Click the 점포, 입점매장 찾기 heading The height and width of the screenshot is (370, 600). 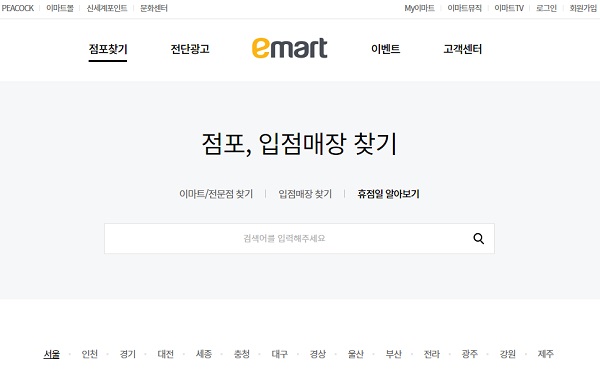point(300,144)
